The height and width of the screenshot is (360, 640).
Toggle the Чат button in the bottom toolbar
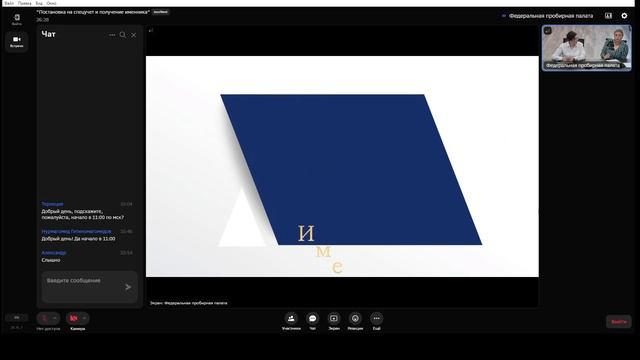tap(313, 321)
